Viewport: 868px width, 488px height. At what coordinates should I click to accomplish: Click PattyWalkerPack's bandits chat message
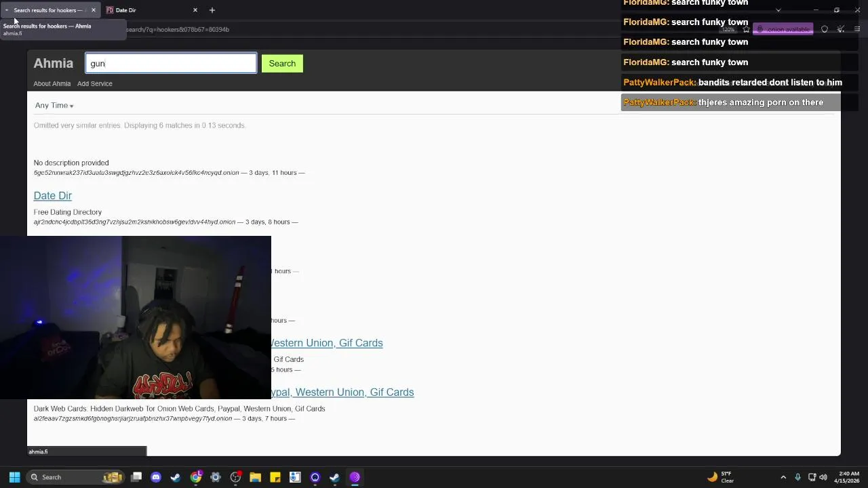tap(732, 82)
